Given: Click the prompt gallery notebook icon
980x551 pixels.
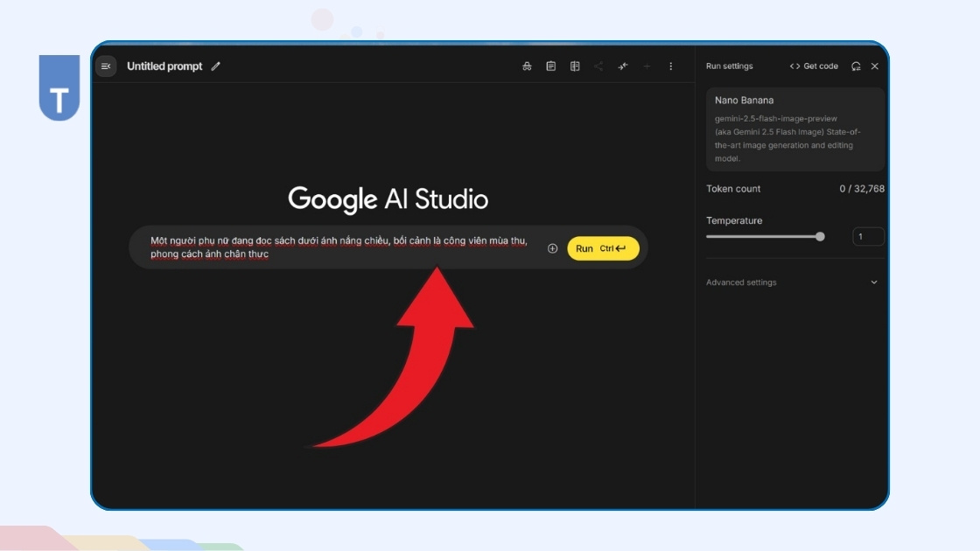Looking at the screenshot, I should (x=577, y=66).
